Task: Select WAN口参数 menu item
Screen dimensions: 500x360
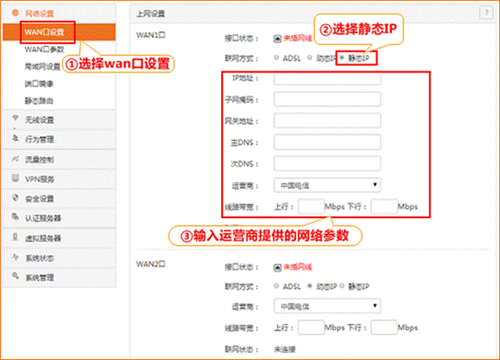Action: coord(44,49)
